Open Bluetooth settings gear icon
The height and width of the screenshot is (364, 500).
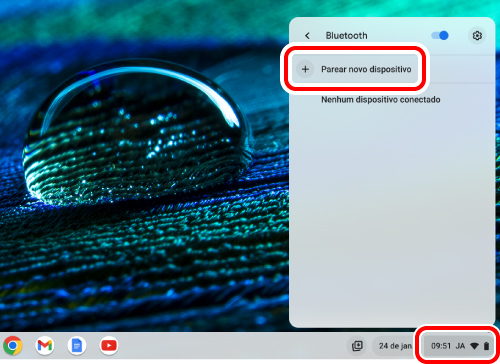pos(477,35)
